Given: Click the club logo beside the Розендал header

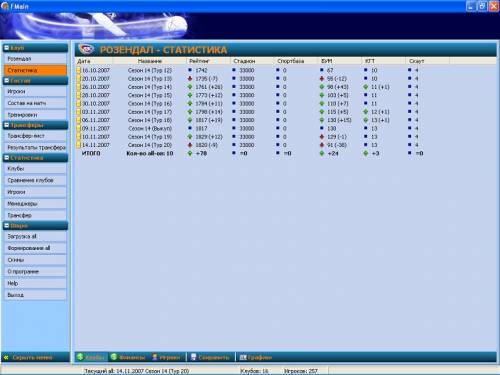Looking at the screenshot, I should pyautogui.click(x=86, y=49).
